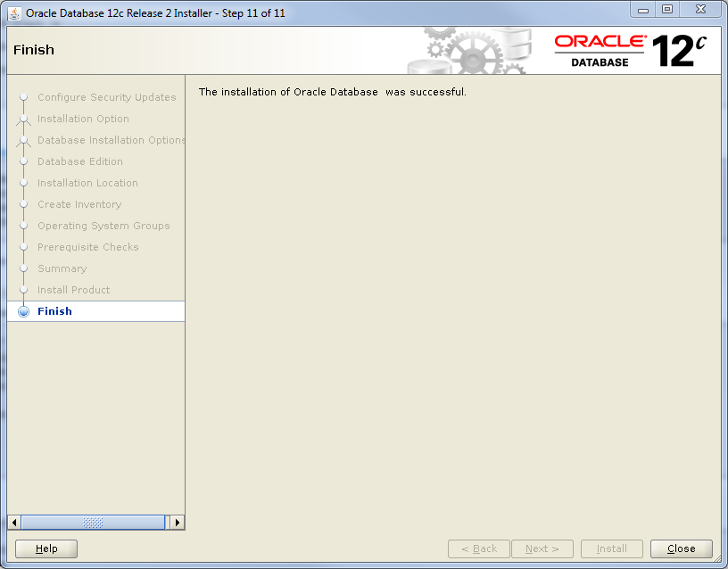
Task: Click the Database Installation Options branch node icon
Action: (x=24, y=141)
